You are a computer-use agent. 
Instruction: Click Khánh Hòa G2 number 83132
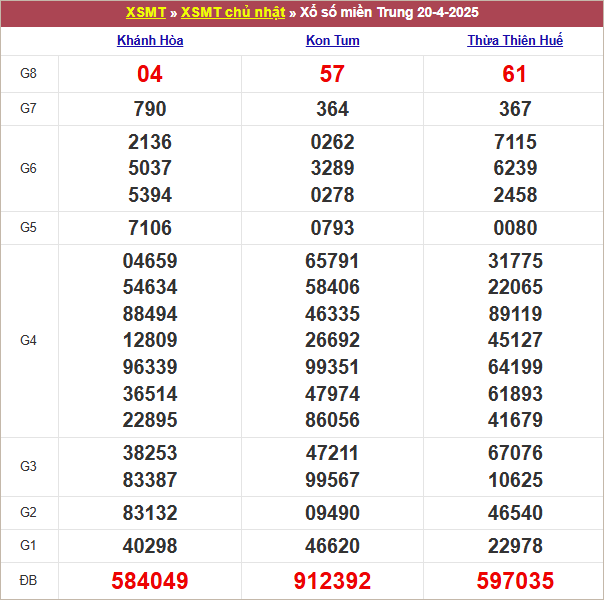coord(150,513)
